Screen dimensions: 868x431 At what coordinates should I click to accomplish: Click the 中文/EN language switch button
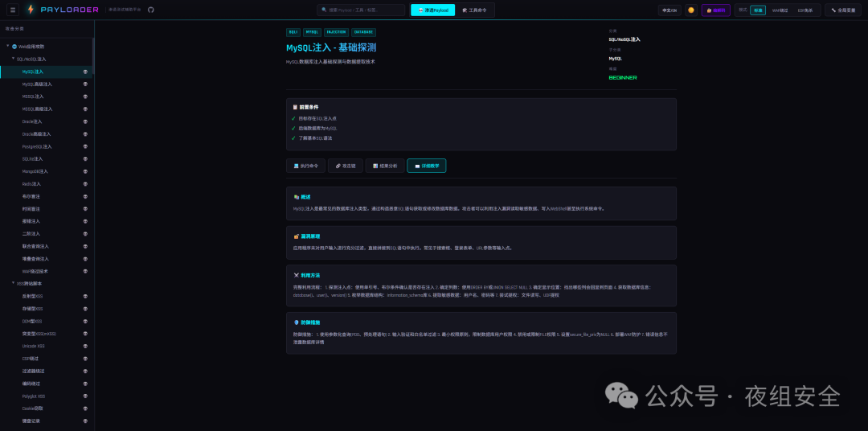coord(669,10)
